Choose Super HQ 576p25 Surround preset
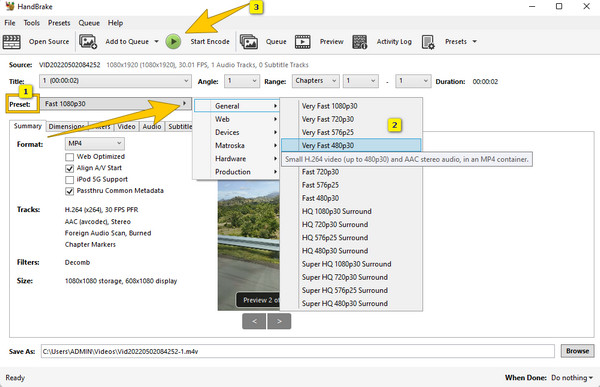This screenshot has width=600, height=387. click(x=351, y=291)
